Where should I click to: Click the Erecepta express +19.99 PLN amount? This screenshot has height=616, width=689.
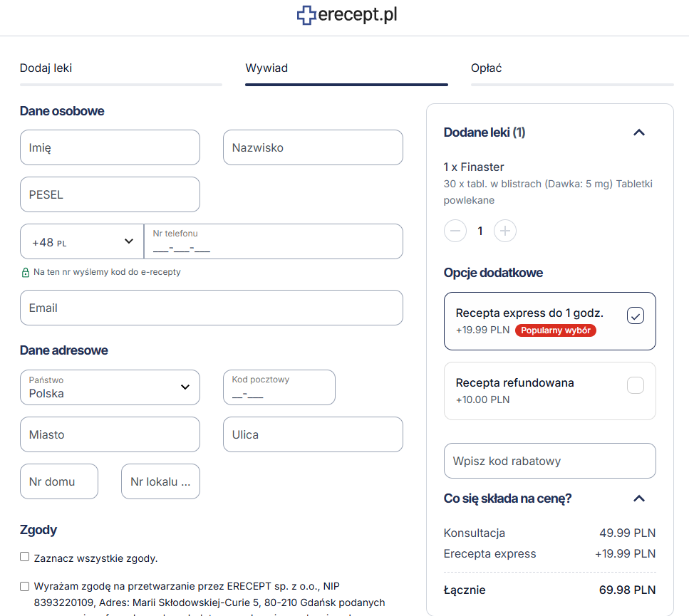[x=625, y=553]
